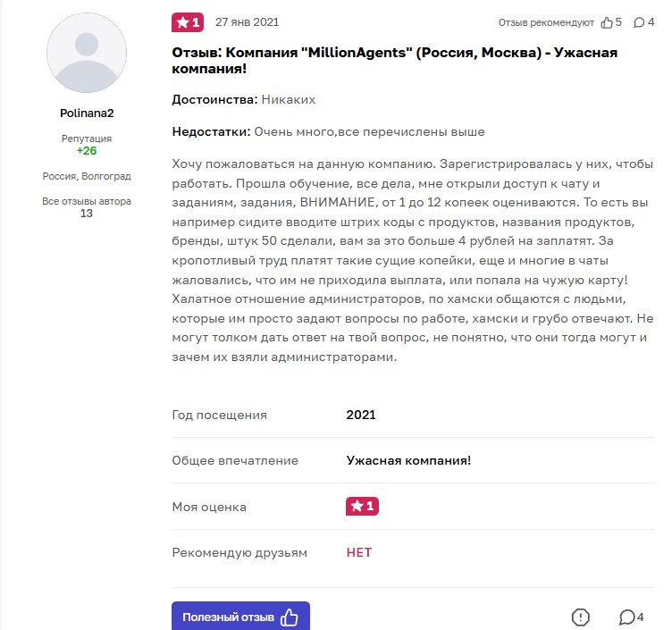Click the +26 reputation value
This screenshot has width=672, height=630.
coord(87,151)
